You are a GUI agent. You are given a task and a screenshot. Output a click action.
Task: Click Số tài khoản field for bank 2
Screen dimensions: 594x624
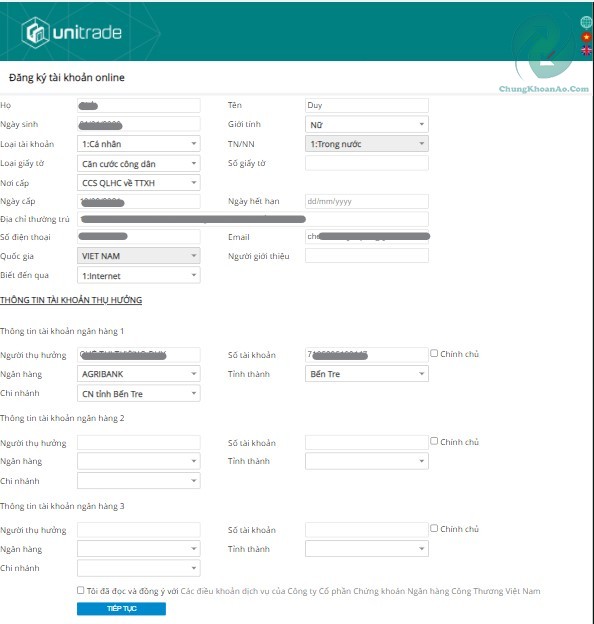pyautogui.click(x=367, y=443)
